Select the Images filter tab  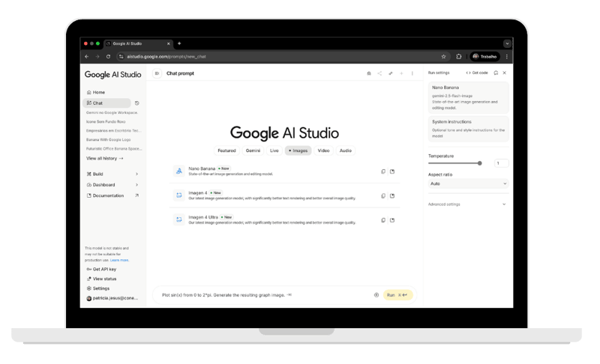click(x=298, y=151)
